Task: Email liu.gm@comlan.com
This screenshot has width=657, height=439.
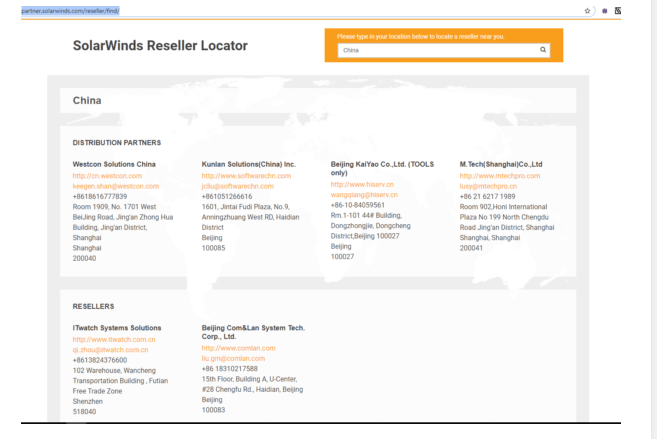Action: pyautogui.click(x=233, y=359)
